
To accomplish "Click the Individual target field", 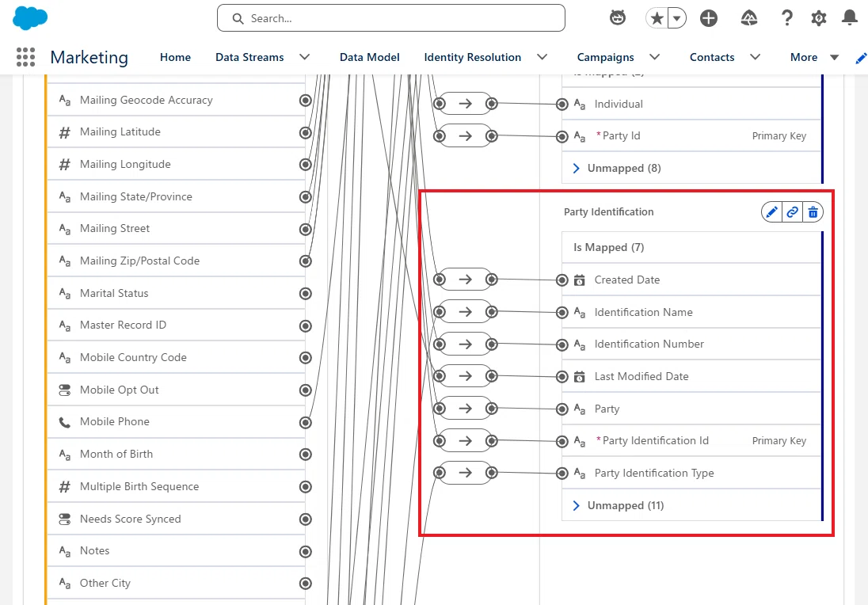I will [691, 104].
